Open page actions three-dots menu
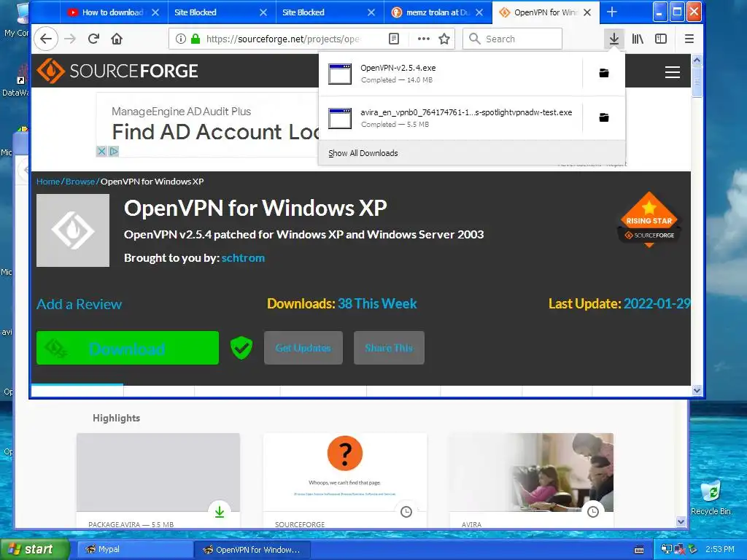Viewport: 747px width, 560px height. [x=424, y=39]
